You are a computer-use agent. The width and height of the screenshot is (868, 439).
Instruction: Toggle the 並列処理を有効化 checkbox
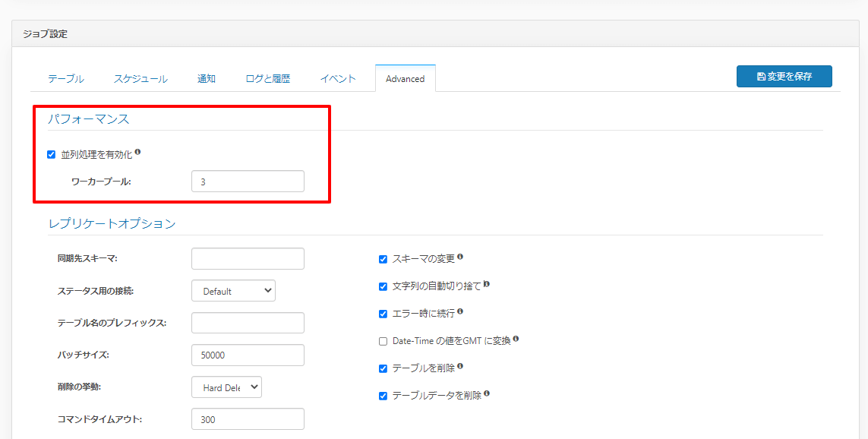point(52,155)
